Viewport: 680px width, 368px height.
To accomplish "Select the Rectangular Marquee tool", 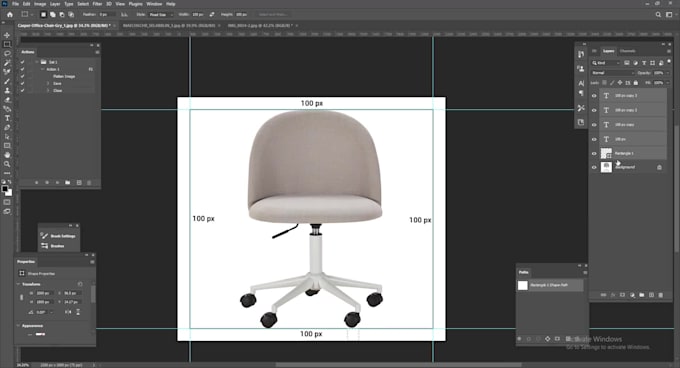I will [x=7, y=44].
